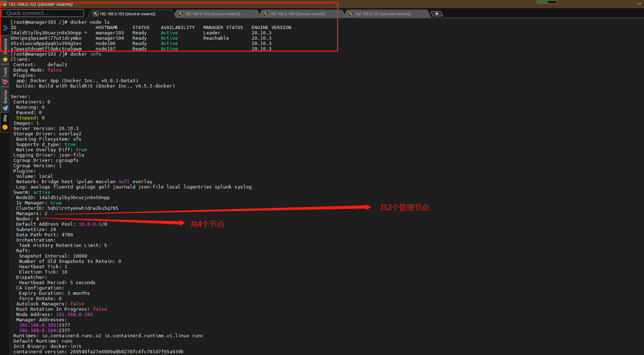
Task: Click the MobaXterm app icon in title bar
Action: 4,4
